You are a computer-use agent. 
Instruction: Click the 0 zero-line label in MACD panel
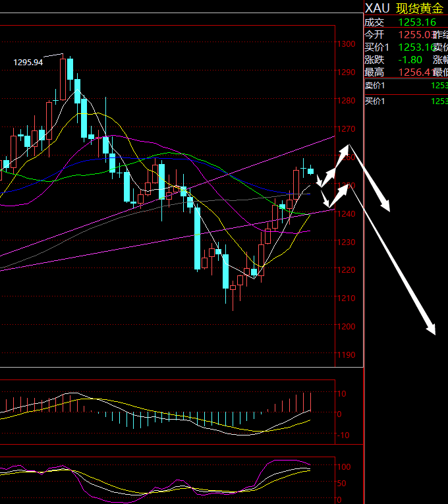339,414
